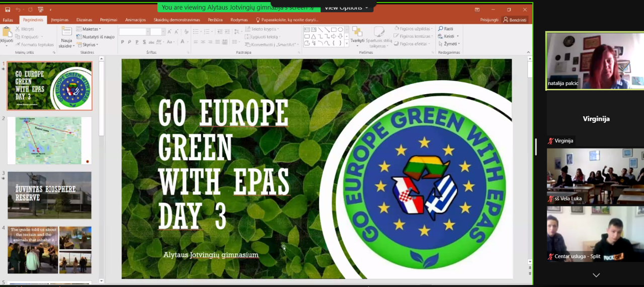644x287 pixels.
Task: Clear all text formatting with the eraser icon
Action: tap(187, 32)
